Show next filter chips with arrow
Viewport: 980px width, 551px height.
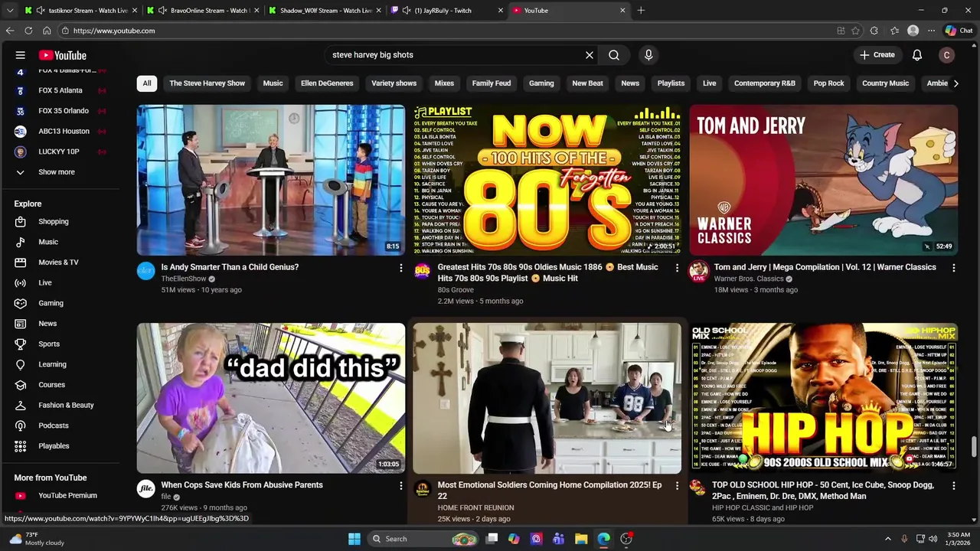[955, 83]
